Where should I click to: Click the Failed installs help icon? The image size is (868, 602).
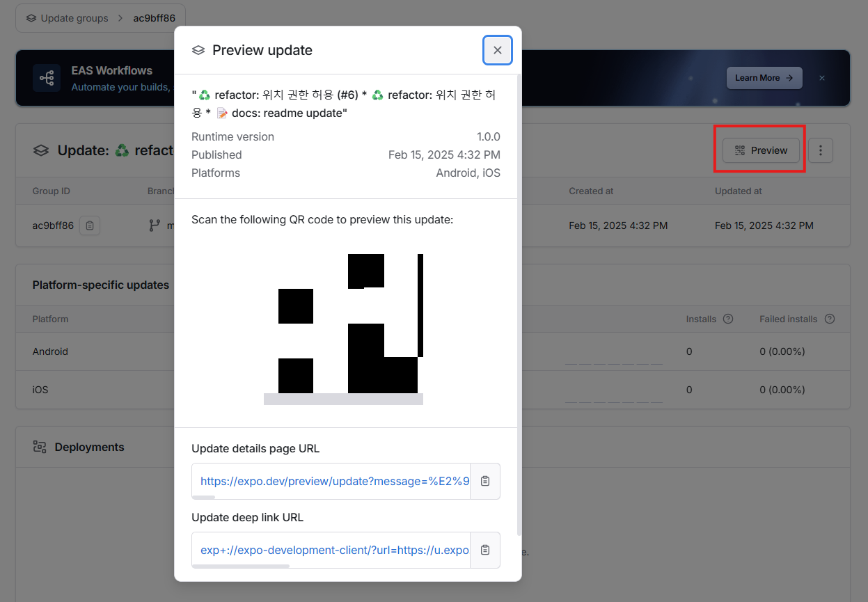(x=830, y=319)
